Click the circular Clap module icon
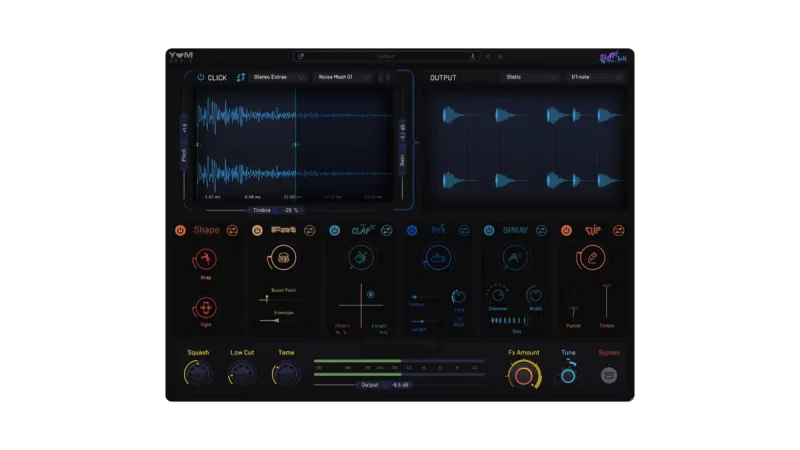Screen dimensions: 800x450 point(360,259)
